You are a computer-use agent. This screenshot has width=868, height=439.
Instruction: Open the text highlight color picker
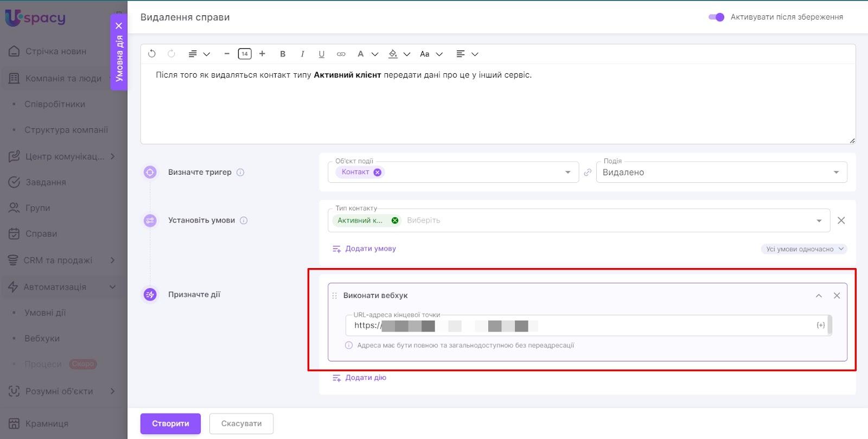393,54
